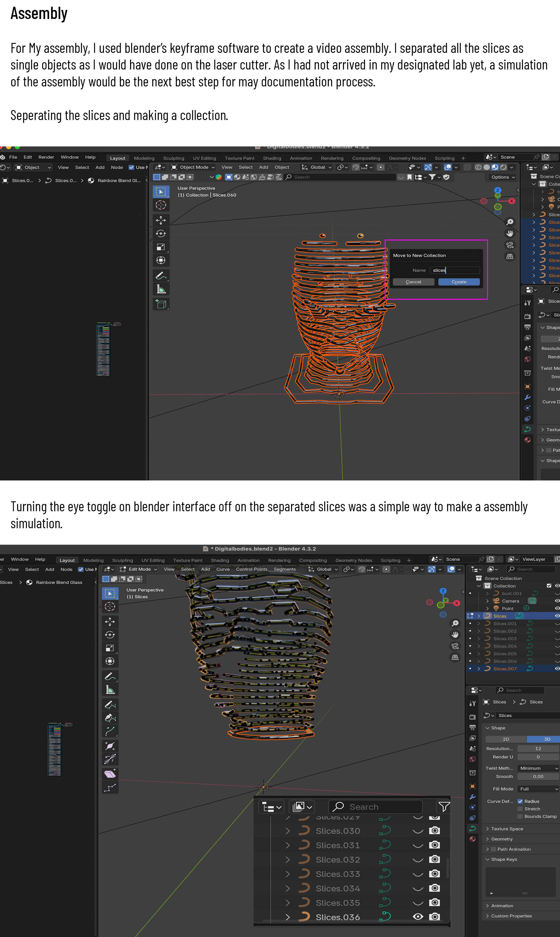Click filter funnel icon in enlarged outliner
The height and width of the screenshot is (937, 560).
tap(444, 807)
